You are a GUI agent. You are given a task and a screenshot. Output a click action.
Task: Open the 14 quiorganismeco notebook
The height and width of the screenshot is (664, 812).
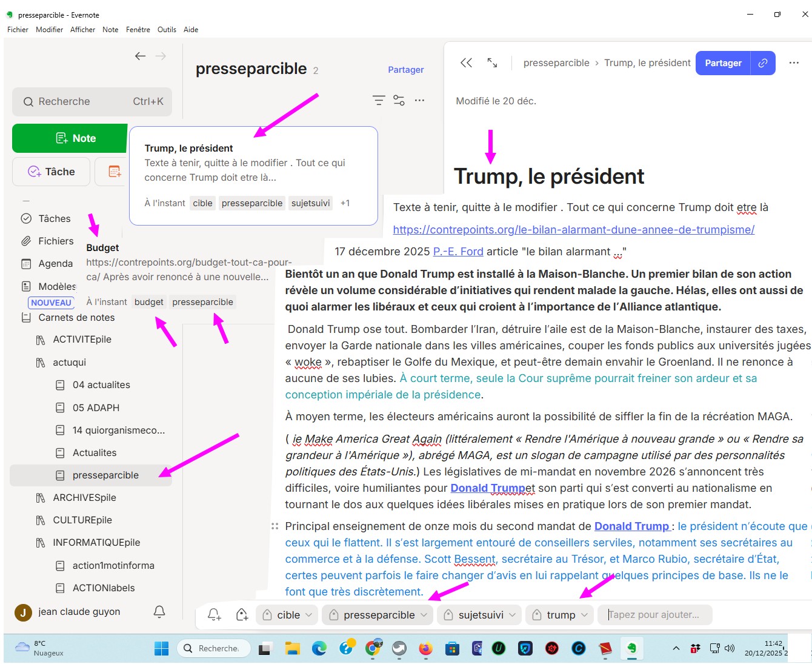click(x=119, y=431)
